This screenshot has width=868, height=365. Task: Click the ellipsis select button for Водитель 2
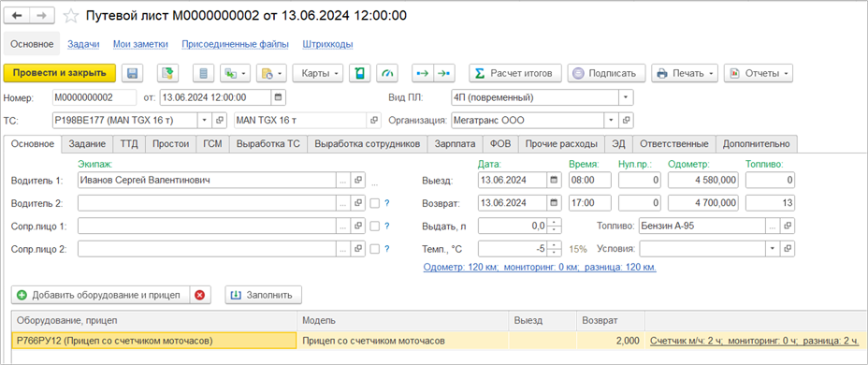coord(344,203)
